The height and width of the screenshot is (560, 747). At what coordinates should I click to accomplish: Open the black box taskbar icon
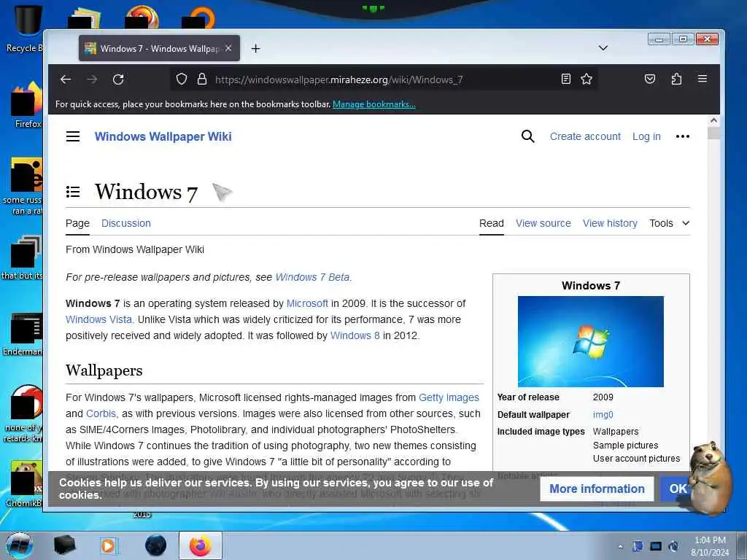(x=64, y=545)
